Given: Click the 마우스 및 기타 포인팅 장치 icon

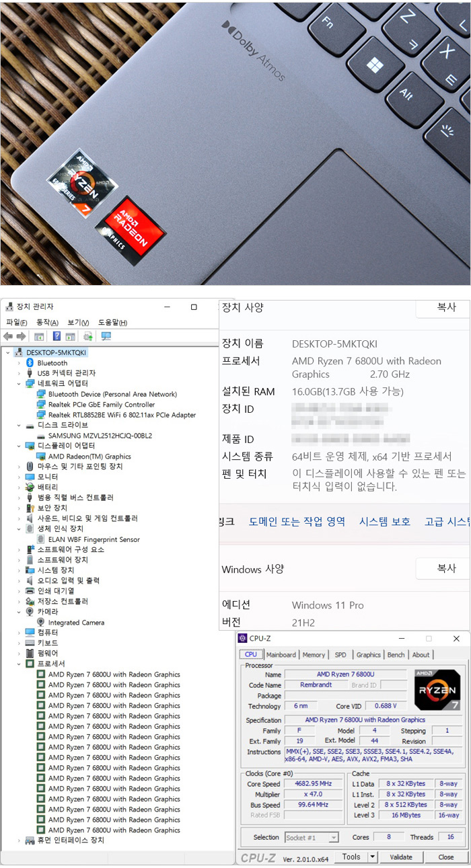Looking at the screenshot, I should [30, 467].
